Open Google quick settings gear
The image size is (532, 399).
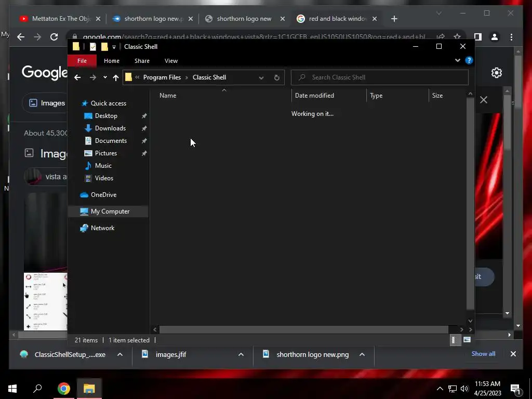point(496,73)
